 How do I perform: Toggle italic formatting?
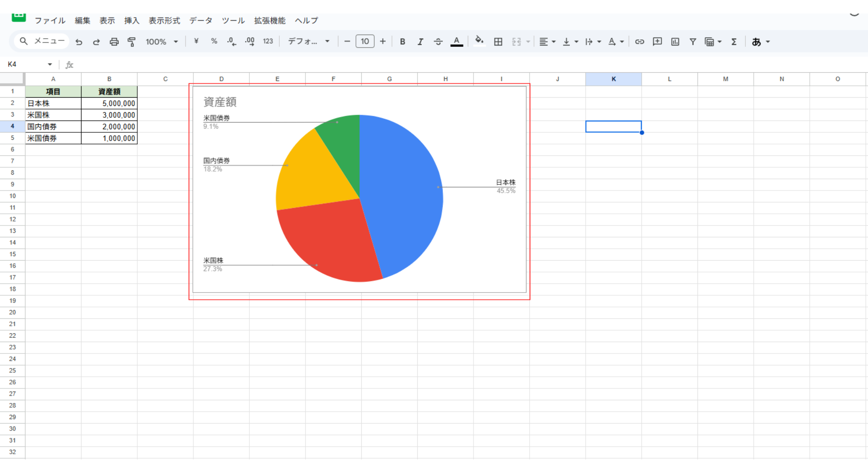click(x=420, y=42)
